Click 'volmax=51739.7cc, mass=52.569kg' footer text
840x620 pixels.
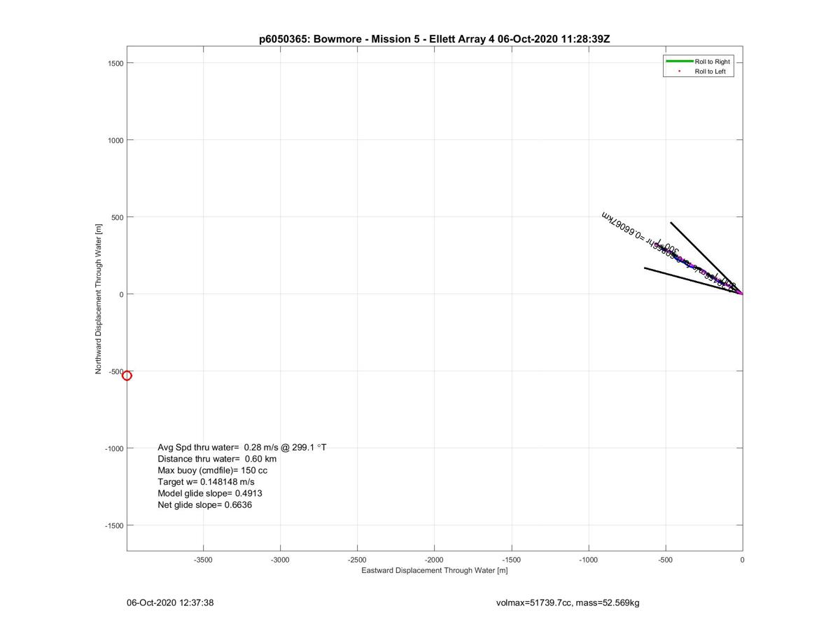[x=568, y=602]
